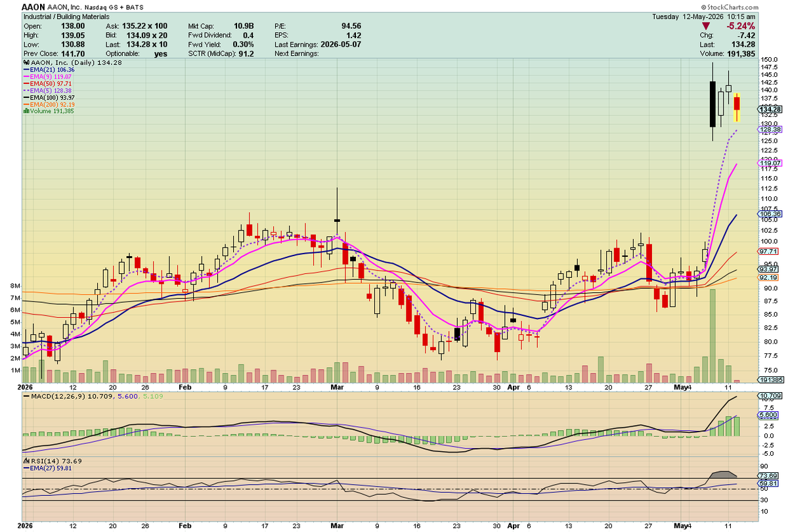
Task: Click the EMA(200) 92.19 legend entry
Action: 50,104
